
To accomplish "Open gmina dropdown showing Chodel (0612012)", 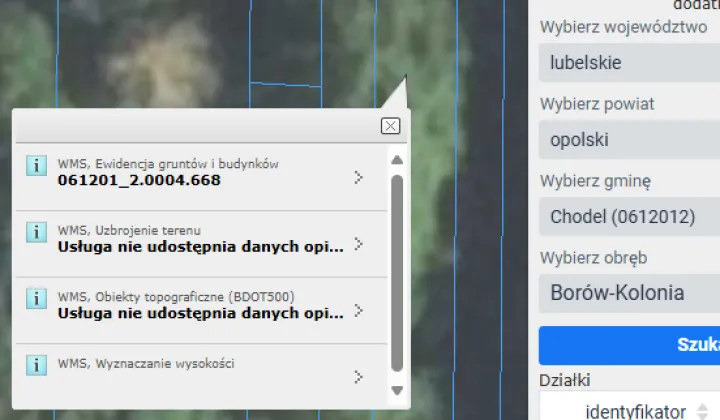I will pyautogui.click(x=629, y=217).
